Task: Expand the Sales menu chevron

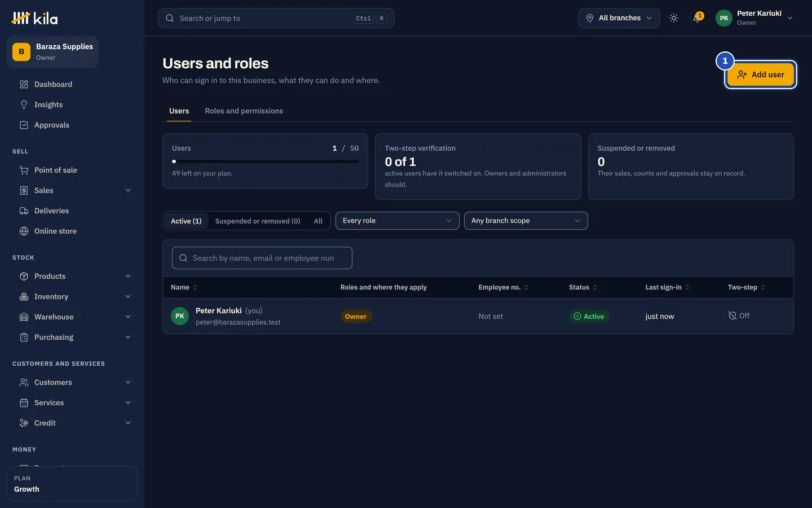Action: [x=128, y=190]
